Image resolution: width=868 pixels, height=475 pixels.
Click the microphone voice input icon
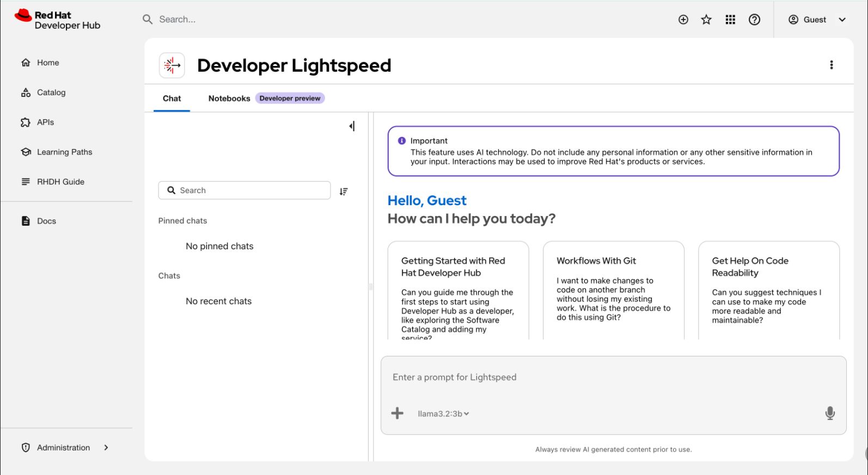point(830,414)
